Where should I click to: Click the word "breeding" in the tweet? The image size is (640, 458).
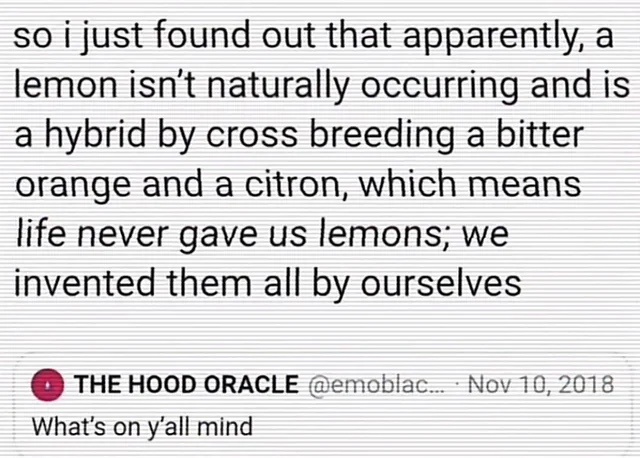point(382,136)
